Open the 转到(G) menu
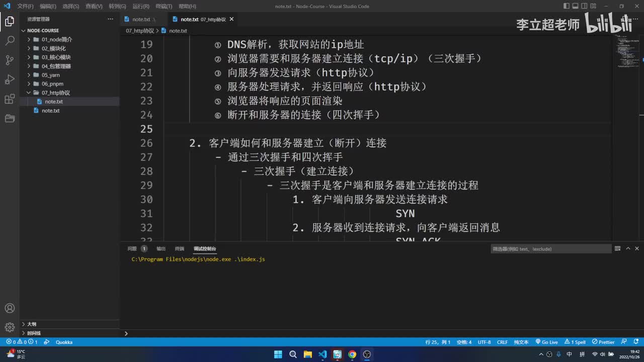The image size is (644, 362). [117, 6]
